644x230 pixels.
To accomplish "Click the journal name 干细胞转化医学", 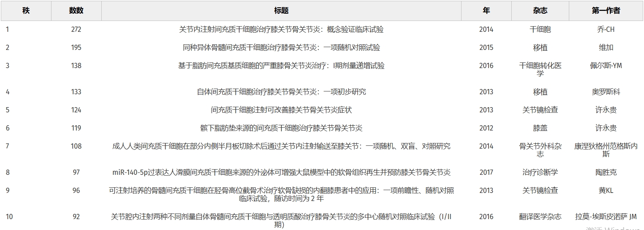I will tap(540, 69).
